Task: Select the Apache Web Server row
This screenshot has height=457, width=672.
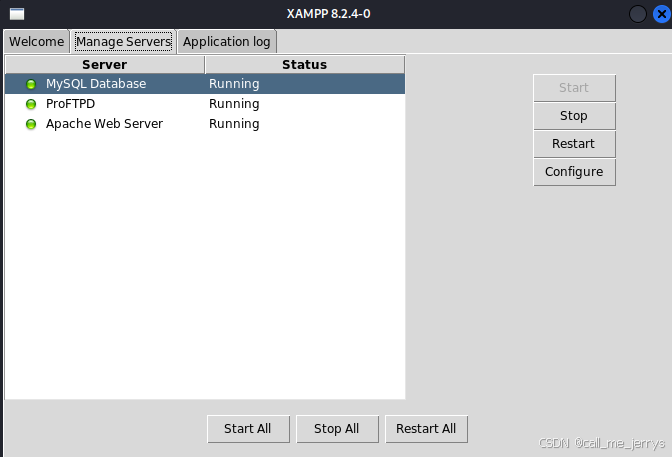Action: click(205, 124)
